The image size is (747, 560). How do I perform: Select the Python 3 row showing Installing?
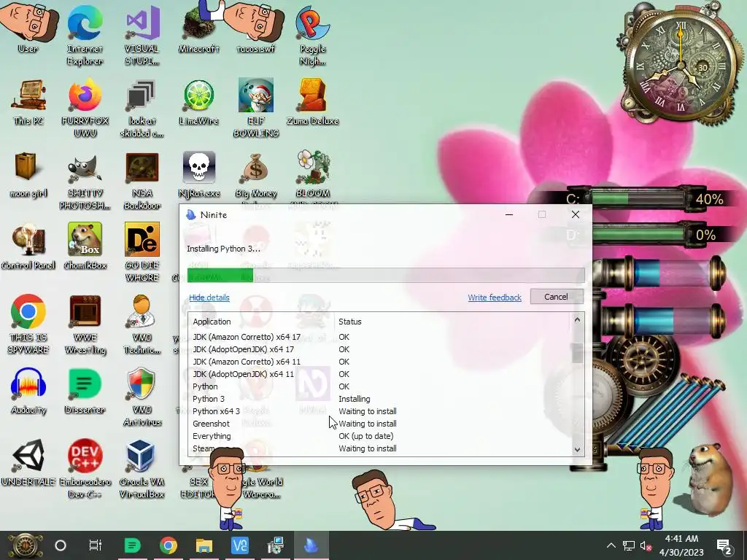[380, 399]
